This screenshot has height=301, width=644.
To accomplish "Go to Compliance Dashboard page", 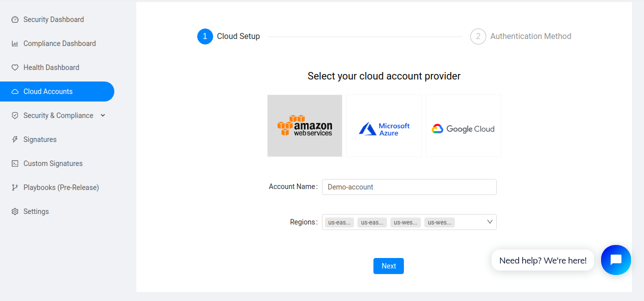I will point(59,43).
